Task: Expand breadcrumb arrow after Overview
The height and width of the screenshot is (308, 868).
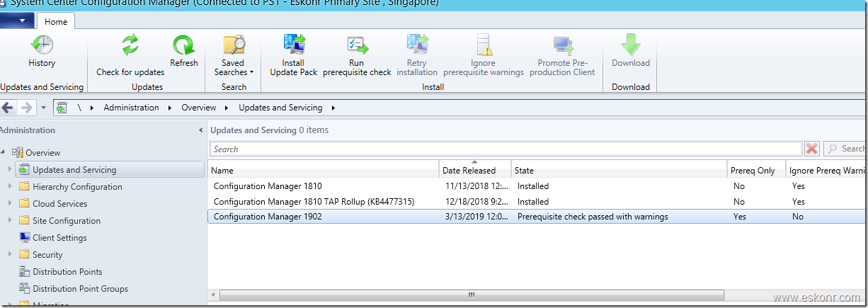Action: [227, 108]
